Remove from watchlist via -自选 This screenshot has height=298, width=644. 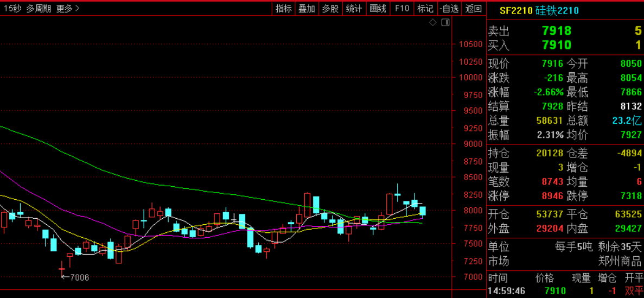[449, 8]
